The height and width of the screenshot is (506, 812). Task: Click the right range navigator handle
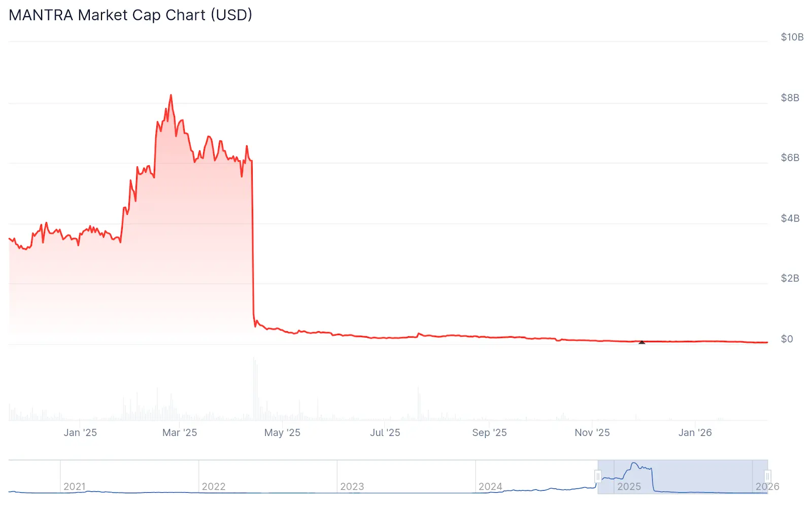point(767,477)
